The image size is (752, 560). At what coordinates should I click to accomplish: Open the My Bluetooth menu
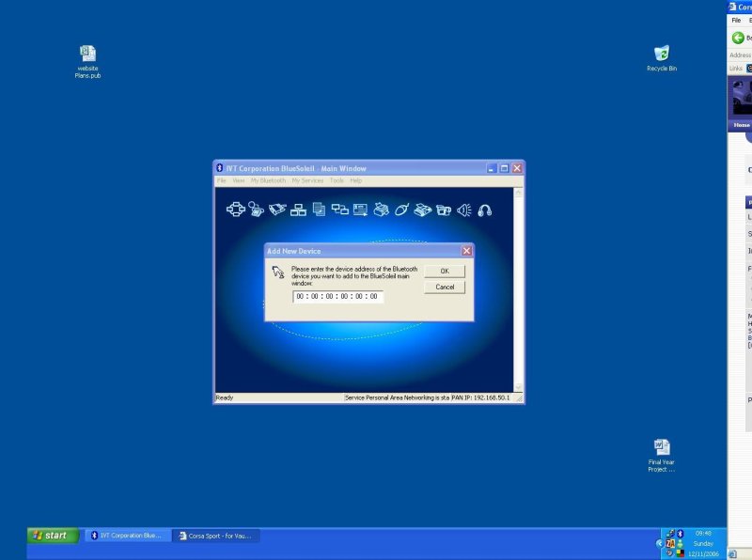click(x=268, y=180)
